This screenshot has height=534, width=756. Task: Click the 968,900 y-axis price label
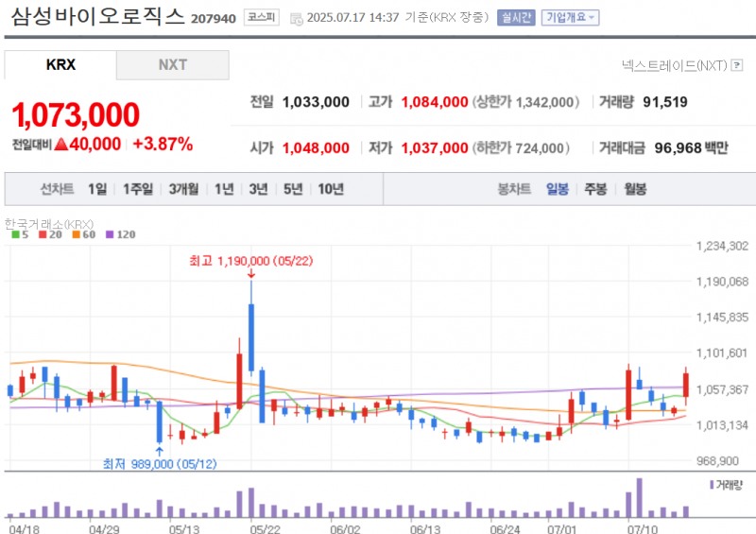717,461
